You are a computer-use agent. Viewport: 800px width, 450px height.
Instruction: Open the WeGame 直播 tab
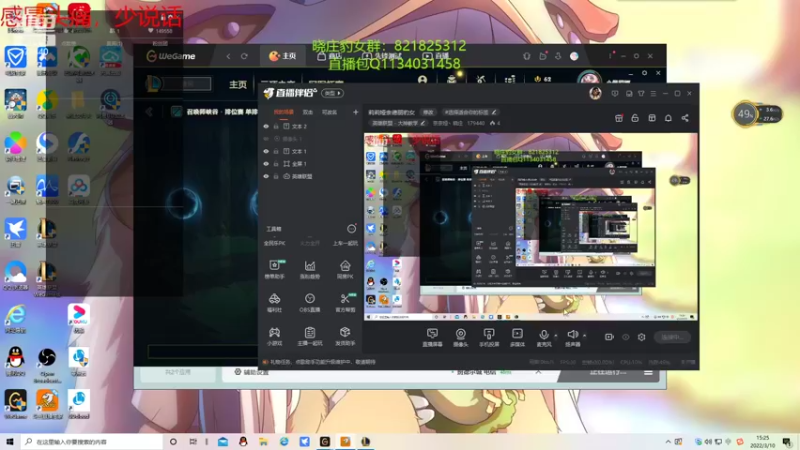click(x=436, y=56)
